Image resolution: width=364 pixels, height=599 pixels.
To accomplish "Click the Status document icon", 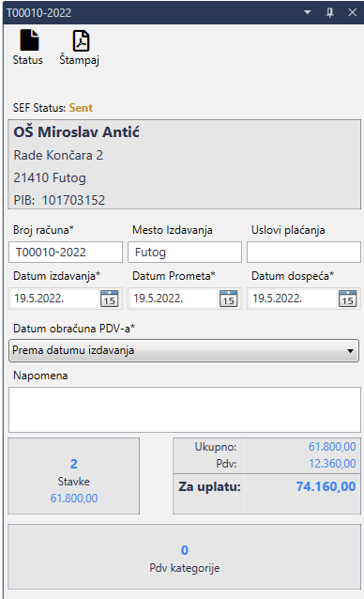I will click(29, 40).
